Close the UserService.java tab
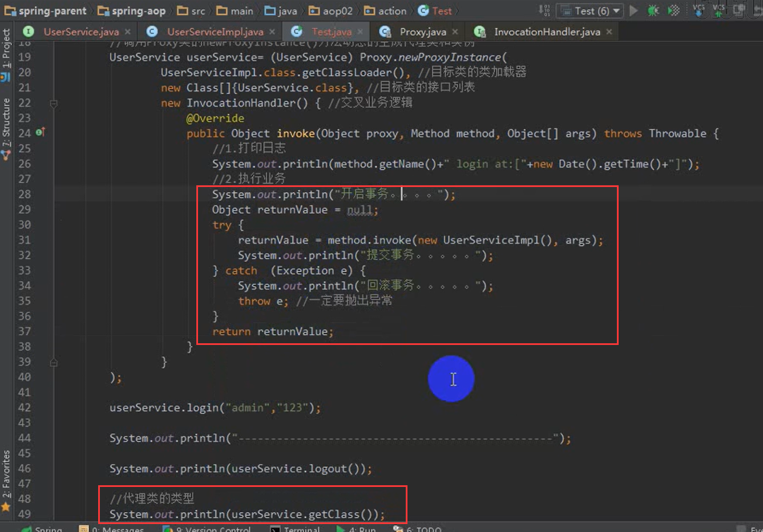The image size is (763, 532). 127,32
